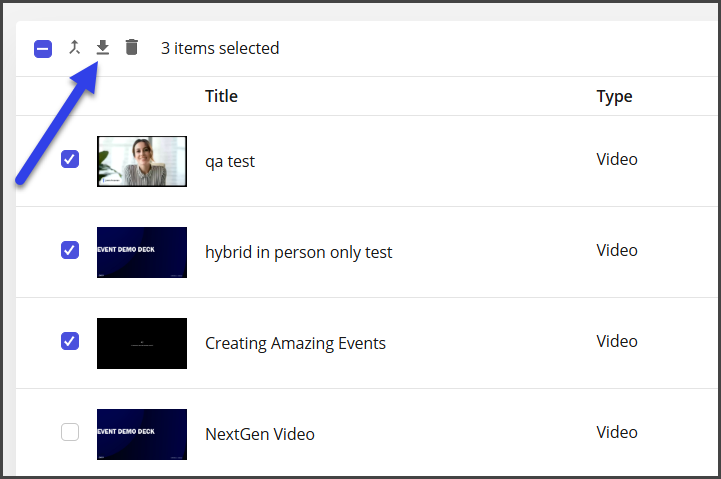
Task: Delete selected items with trash icon
Action: [132, 47]
